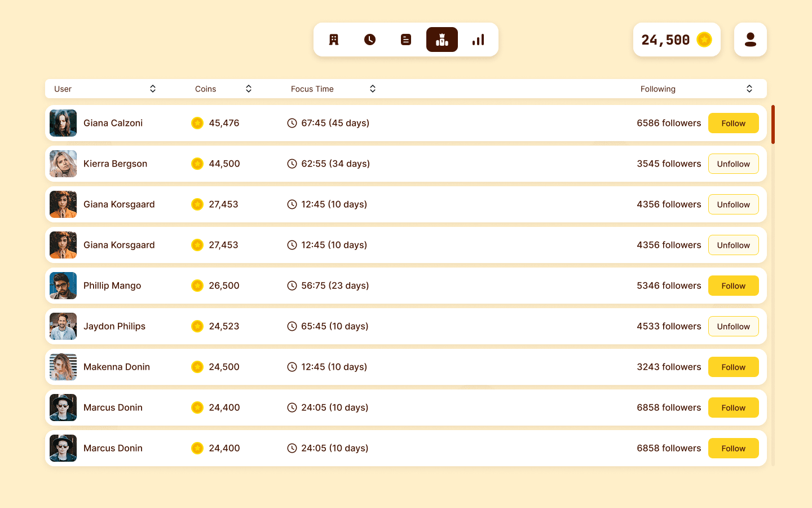
Task: Follow Phillip Mango
Action: click(x=733, y=286)
